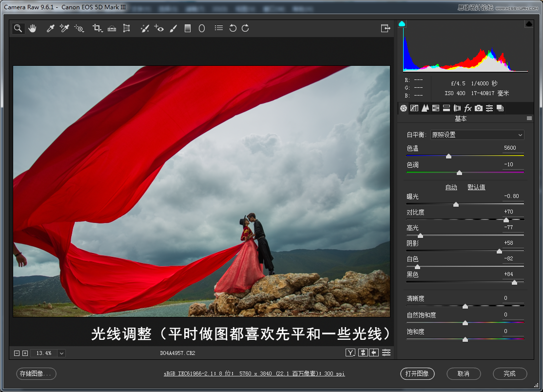Adjust the 色调 tint slider handle
The height and width of the screenshot is (392, 543).
pyautogui.click(x=459, y=173)
